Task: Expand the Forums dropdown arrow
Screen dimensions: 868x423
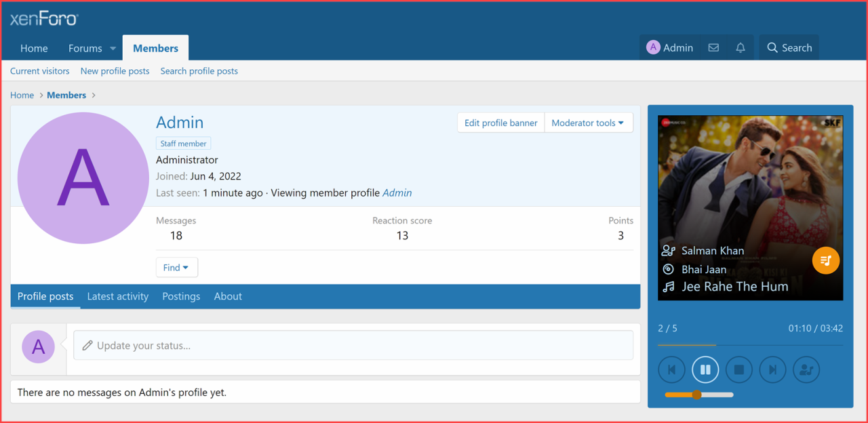Action: 113,49
